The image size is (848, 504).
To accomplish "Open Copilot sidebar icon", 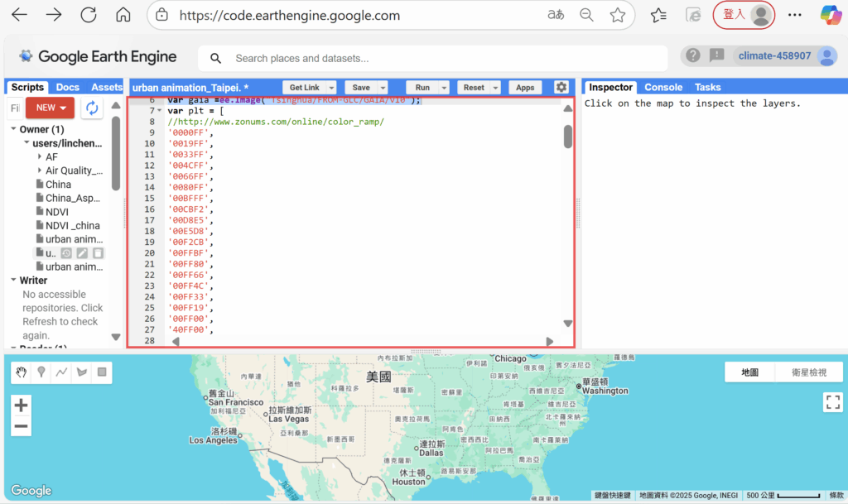I will pos(830,15).
